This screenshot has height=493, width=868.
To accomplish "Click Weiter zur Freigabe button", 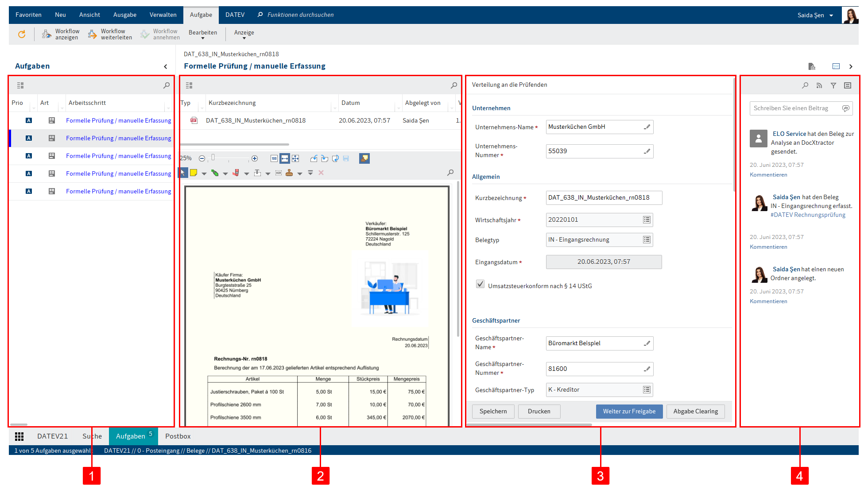I will click(629, 412).
